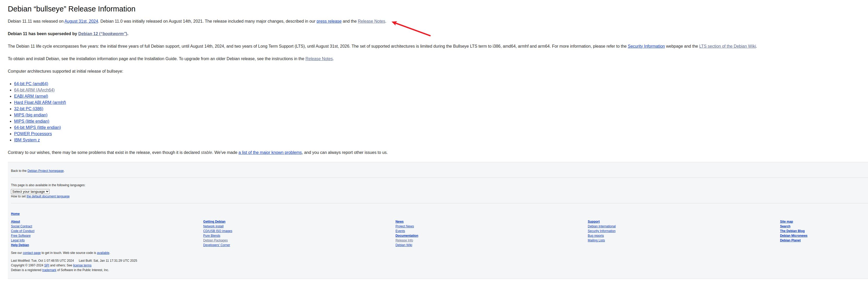
Task: Select EABI ARM (armel) architecture
Action: tap(31, 96)
